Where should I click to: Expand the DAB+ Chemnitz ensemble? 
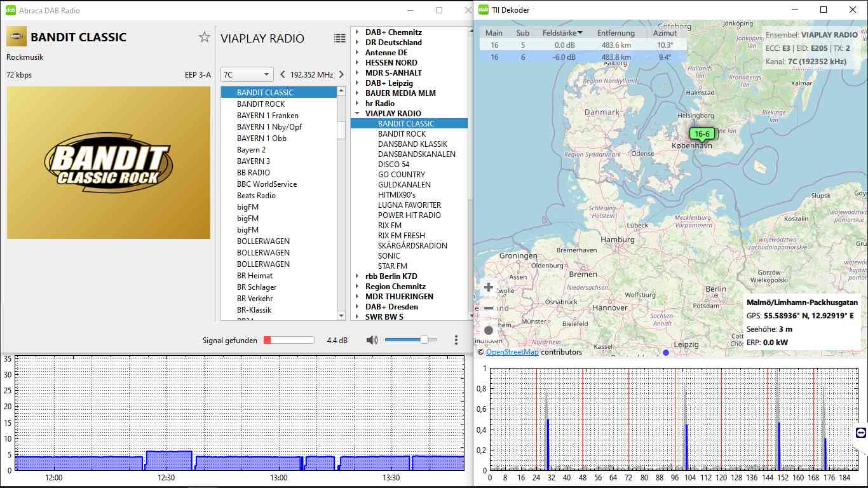(x=357, y=32)
